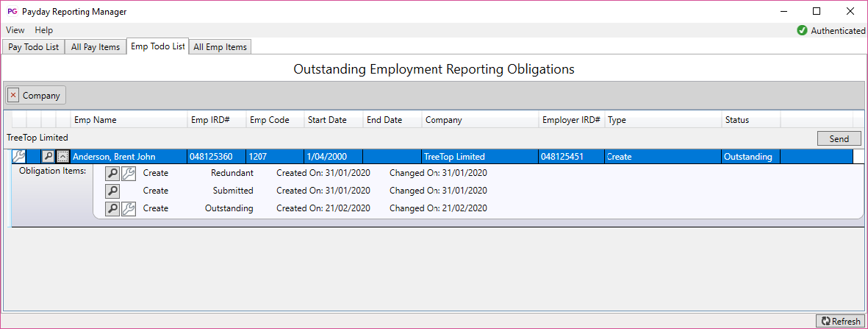Screen dimensions: 868x329
Task: Maximize the Payday Reporting Manager window
Action: (x=817, y=11)
